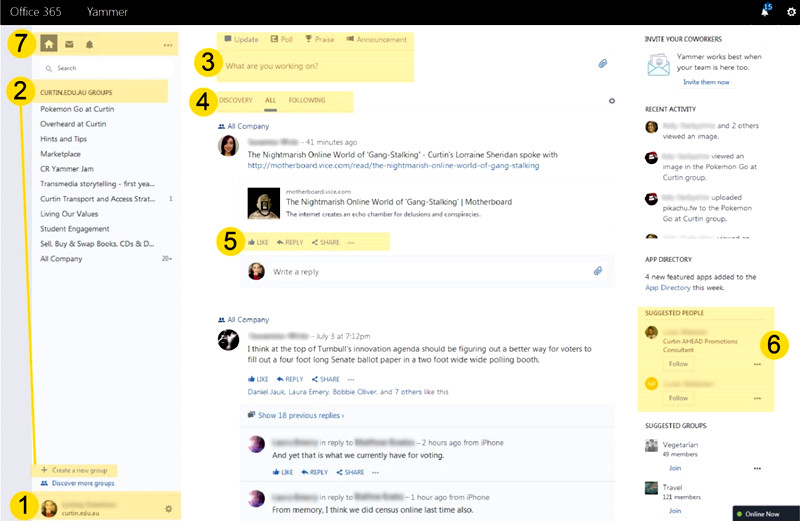Screen dimensions: 800x521
Task: Click the Yammer title in top bar
Action: click(107, 12)
